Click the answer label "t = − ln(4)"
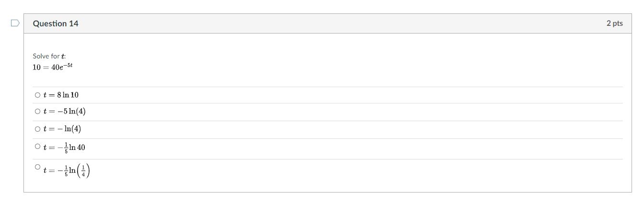This screenshot has width=644, height=204. coord(62,129)
